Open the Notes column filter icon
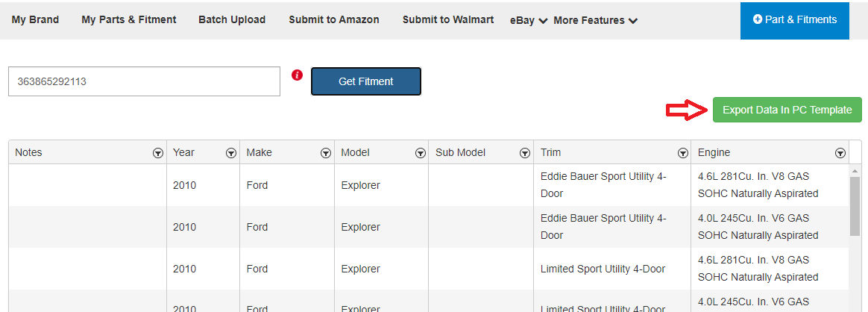868x312 pixels. [158, 154]
